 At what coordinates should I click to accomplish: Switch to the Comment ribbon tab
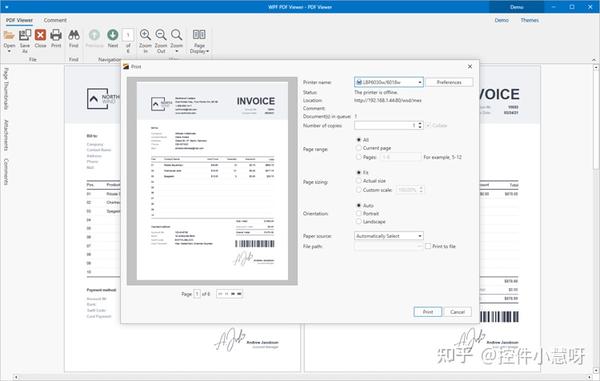tap(55, 20)
